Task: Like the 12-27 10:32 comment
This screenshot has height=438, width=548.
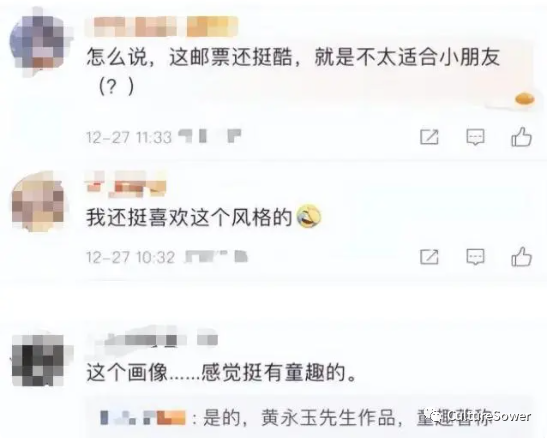Action: click(x=521, y=257)
